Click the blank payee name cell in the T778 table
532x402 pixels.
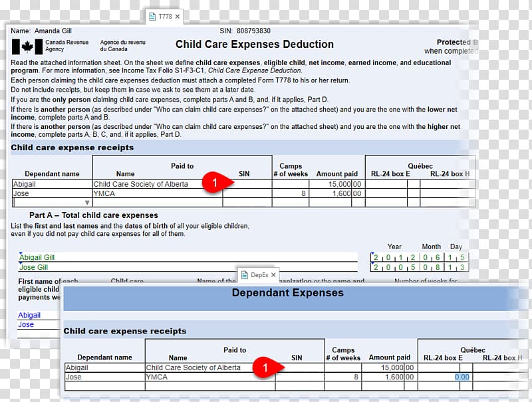(158, 203)
